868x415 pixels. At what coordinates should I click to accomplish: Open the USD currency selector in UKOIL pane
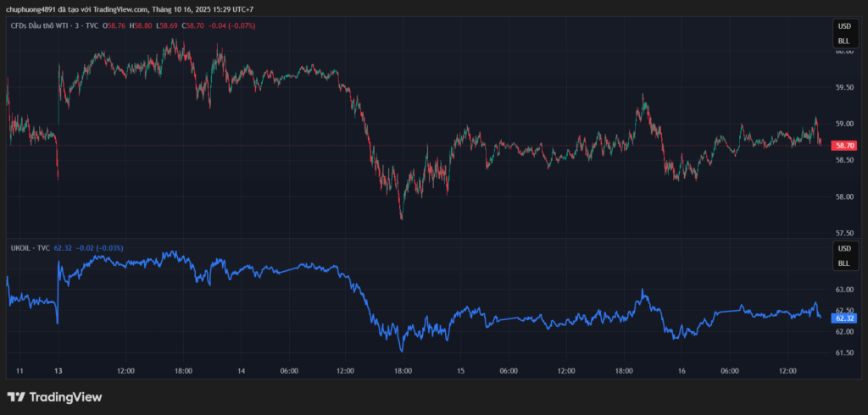(843, 249)
